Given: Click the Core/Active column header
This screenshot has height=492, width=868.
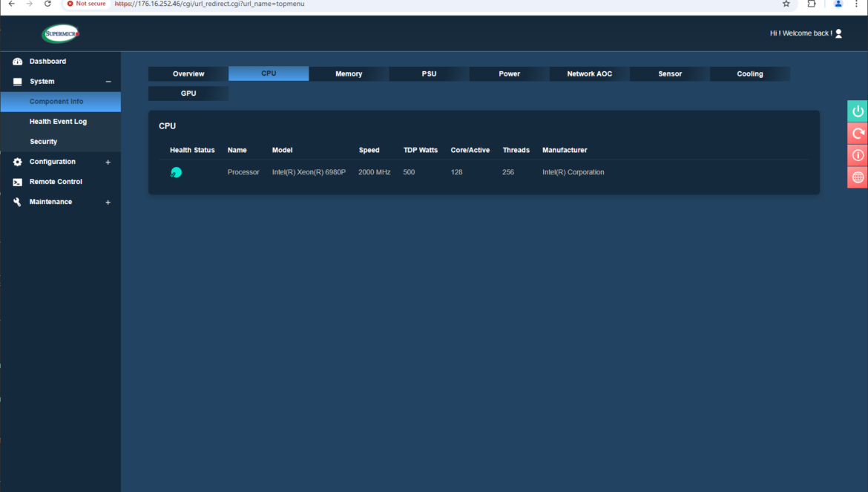Looking at the screenshot, I should tap(470, 150).
